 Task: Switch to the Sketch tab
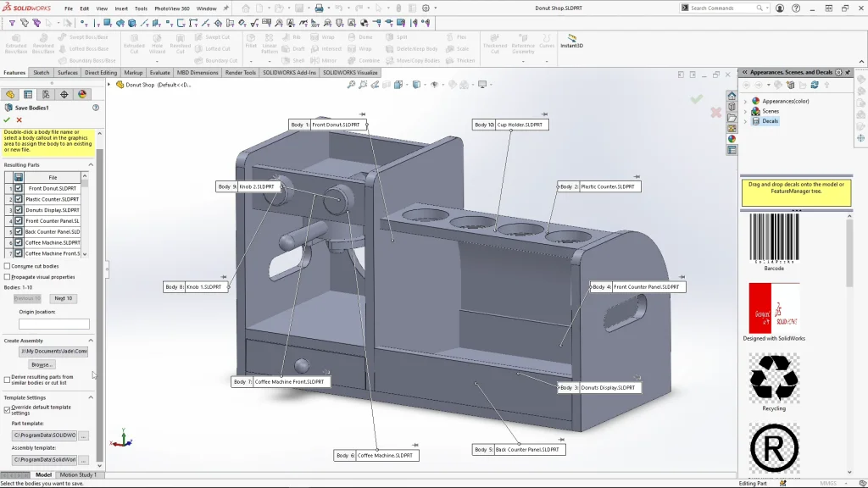pyautogui.click(x=41, y=73)
